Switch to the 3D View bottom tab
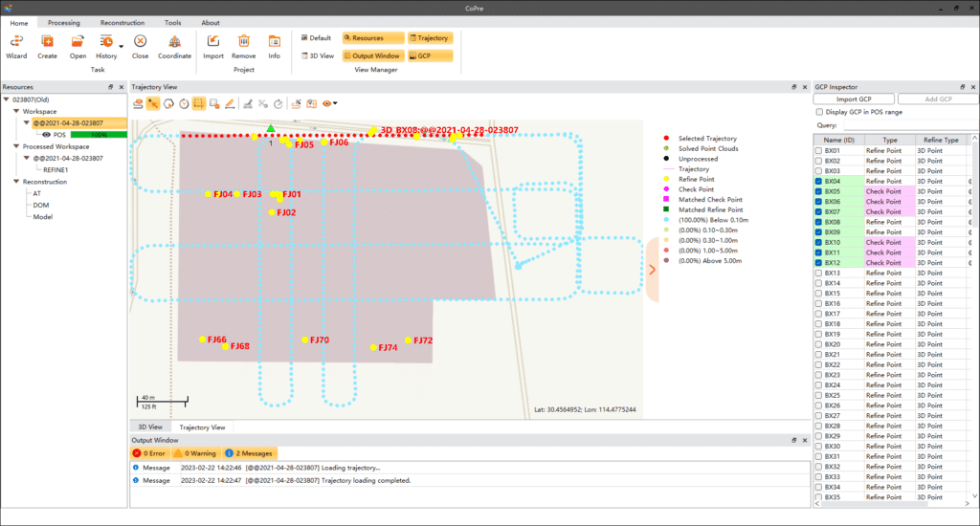The image size is (980, 526). (149, 427)
